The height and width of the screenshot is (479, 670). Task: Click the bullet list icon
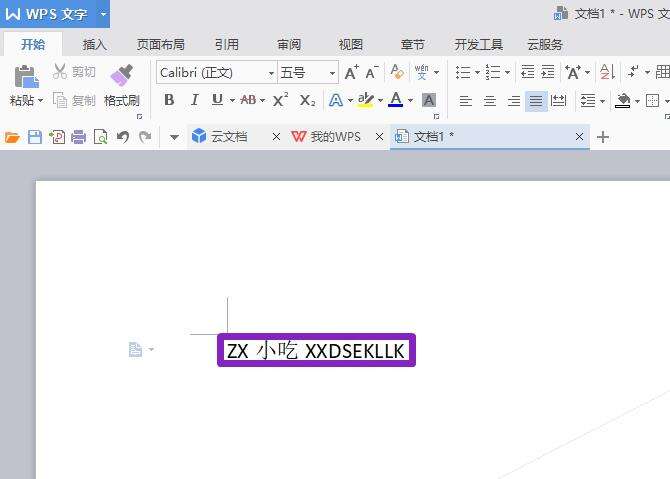[463, 72]
